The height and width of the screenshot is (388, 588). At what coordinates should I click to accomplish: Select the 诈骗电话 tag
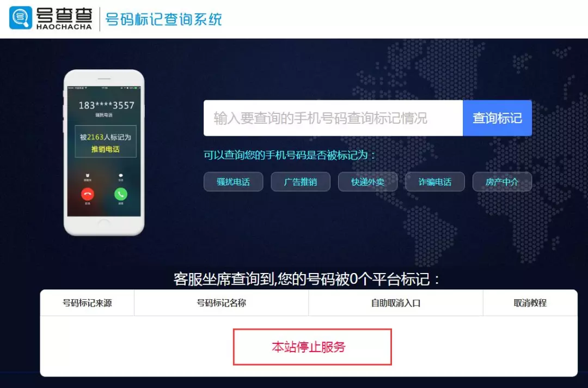pos(435,181)
